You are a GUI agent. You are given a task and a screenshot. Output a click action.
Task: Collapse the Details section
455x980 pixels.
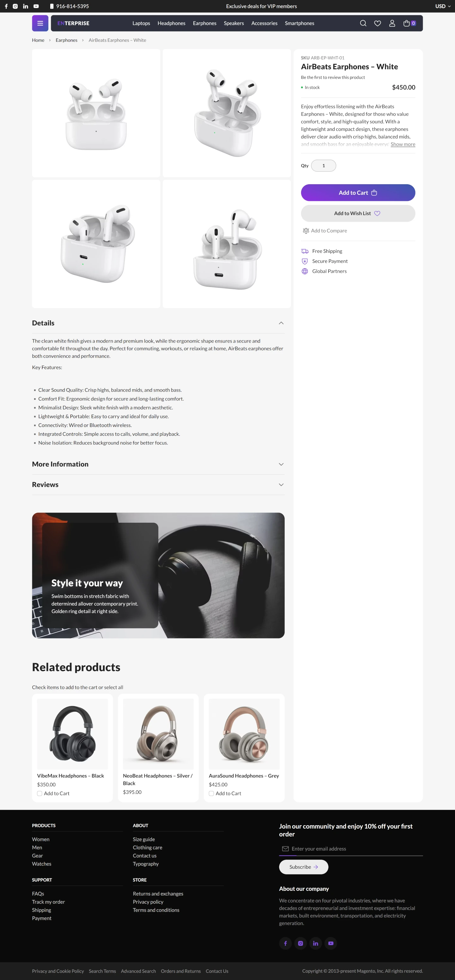[158, 323]
